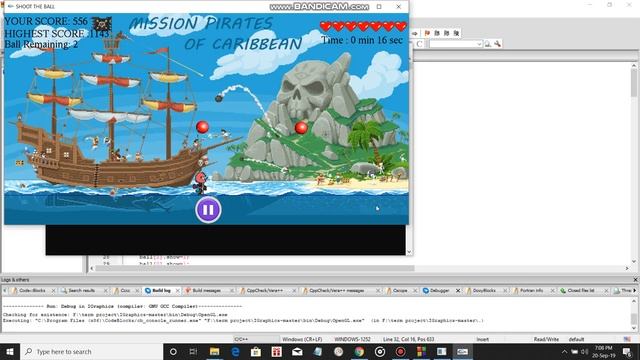
Task: Open Microsoft Store from the taskbar
Action: pos(256,351)
